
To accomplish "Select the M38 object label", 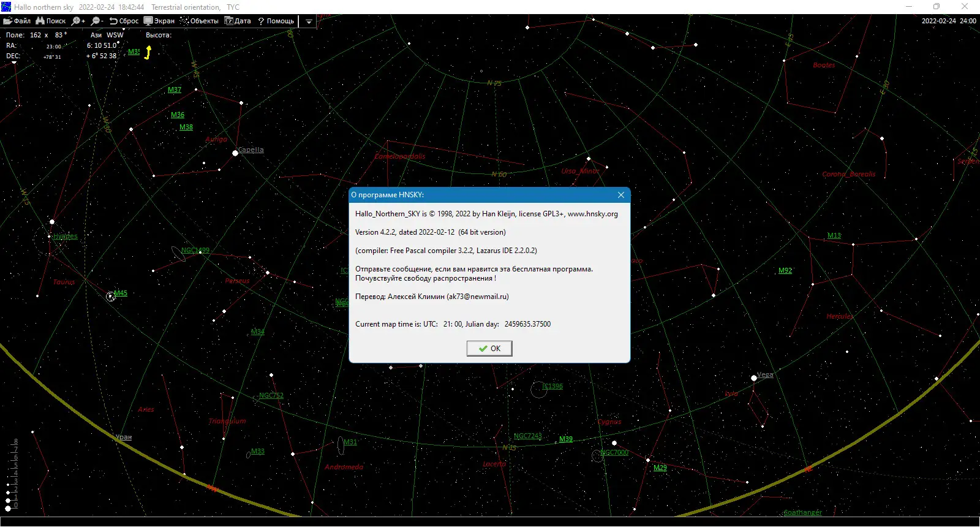I will [186, 127].
